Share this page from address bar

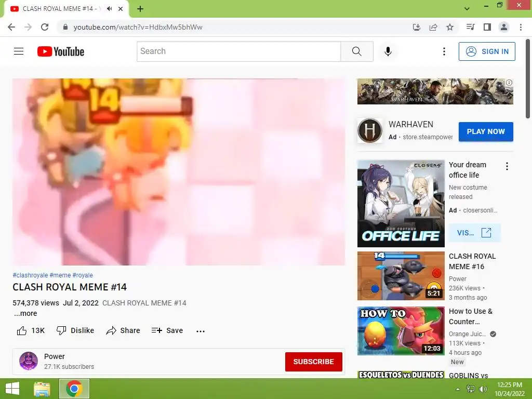(x=433, y=27)
